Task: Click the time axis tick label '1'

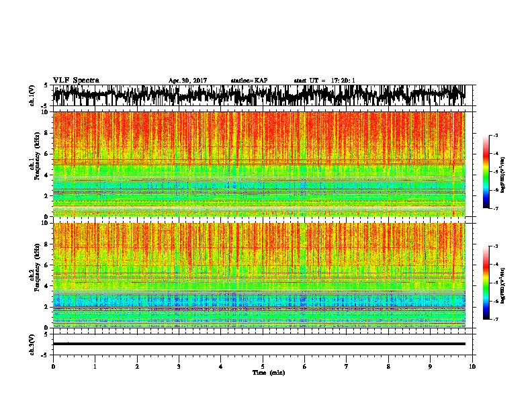Action: (x=95, y=367)
